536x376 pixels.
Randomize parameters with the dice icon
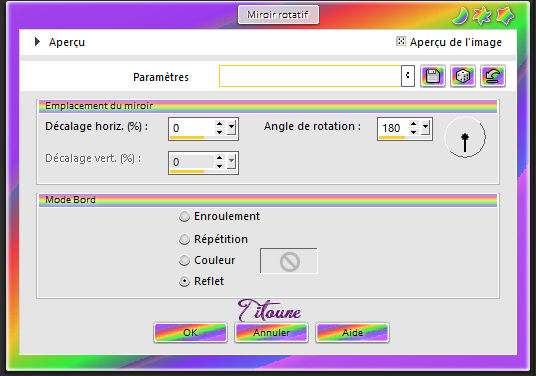click(x=463, y=76)
